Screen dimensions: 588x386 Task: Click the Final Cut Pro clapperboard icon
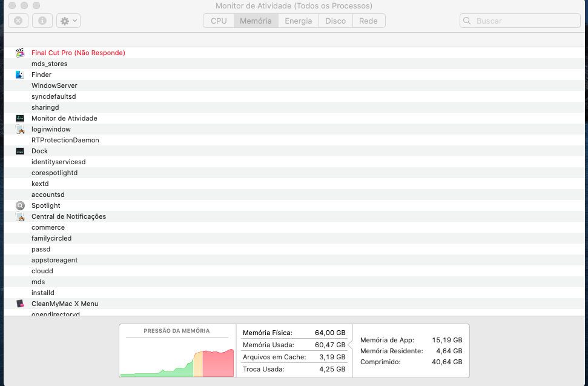pos(20,53)
